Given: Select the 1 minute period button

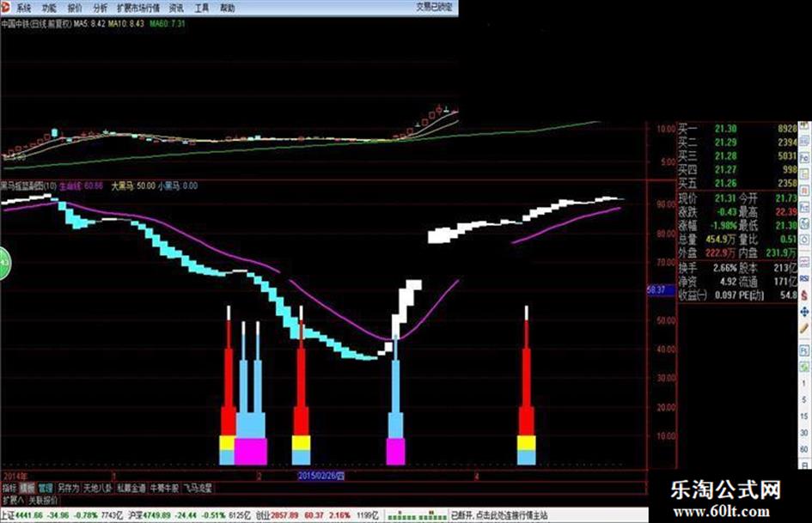Looking at the screenshot, I should point(804,383).
